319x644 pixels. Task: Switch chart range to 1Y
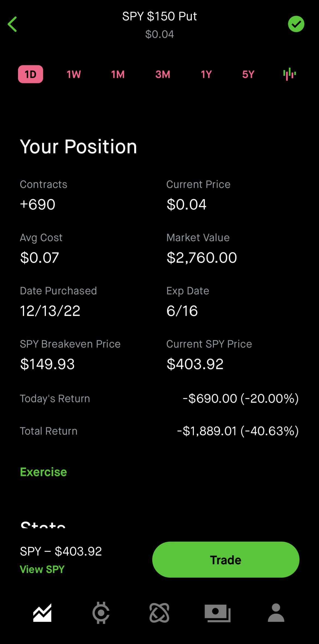click(206, 74)
